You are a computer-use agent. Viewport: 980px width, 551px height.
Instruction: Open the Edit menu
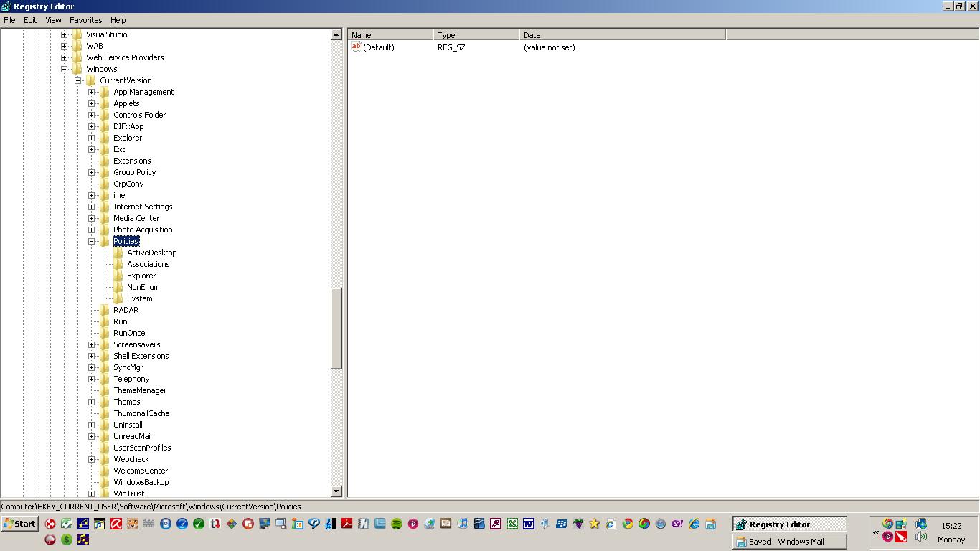pyautogui.click(x=30, y=20)
